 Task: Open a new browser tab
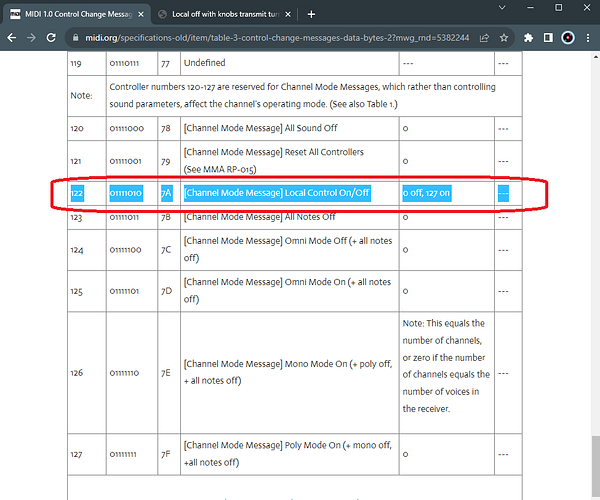coord(311,14)
